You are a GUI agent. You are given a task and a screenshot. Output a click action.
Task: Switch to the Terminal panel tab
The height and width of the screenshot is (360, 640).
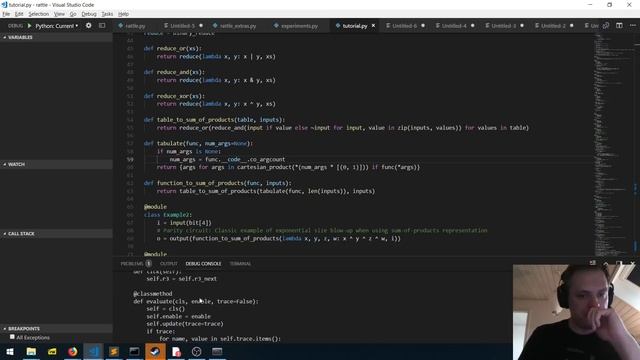coord(240,264)
